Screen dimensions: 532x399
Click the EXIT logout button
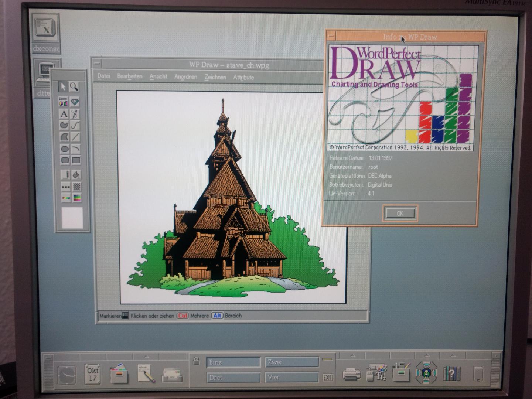click(x=328, y=378)
